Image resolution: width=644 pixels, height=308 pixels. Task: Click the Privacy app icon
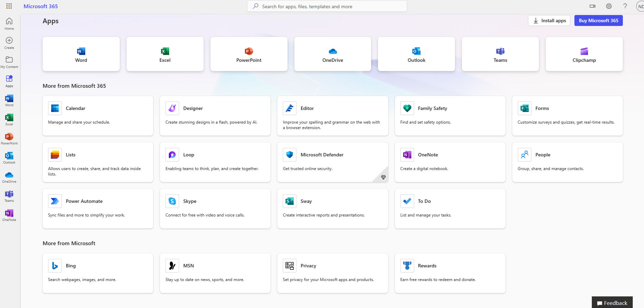pyautogui.click(x=290, y=266)
